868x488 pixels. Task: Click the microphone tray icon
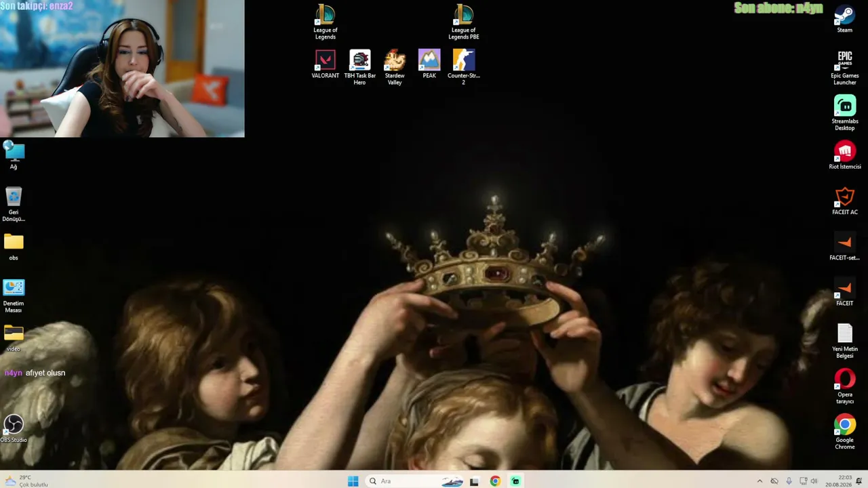pyautogui.click(x=789, y=481)
